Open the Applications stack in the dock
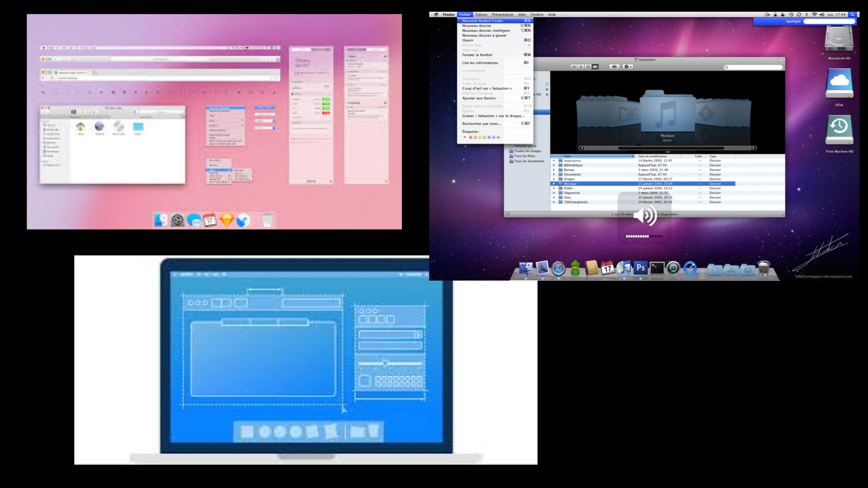Viewport: 868px width, 488px height. tap(731, 270)
